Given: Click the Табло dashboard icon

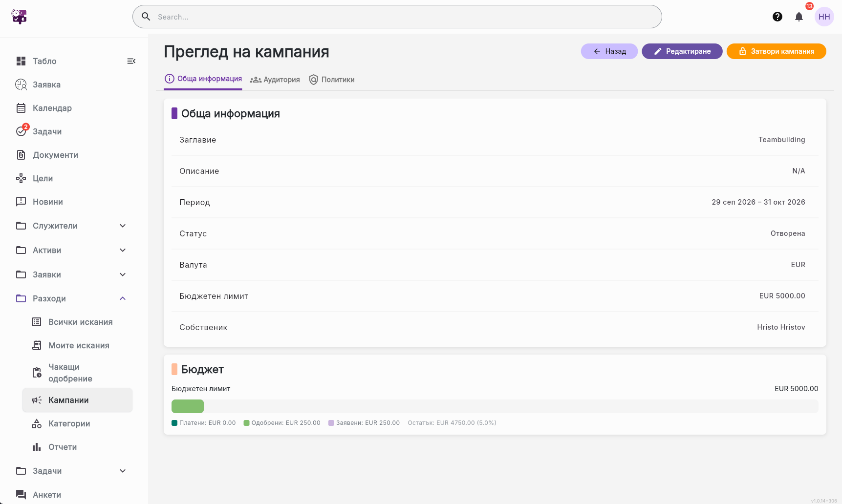Looking at the screenshot, I should click(21, 61).
